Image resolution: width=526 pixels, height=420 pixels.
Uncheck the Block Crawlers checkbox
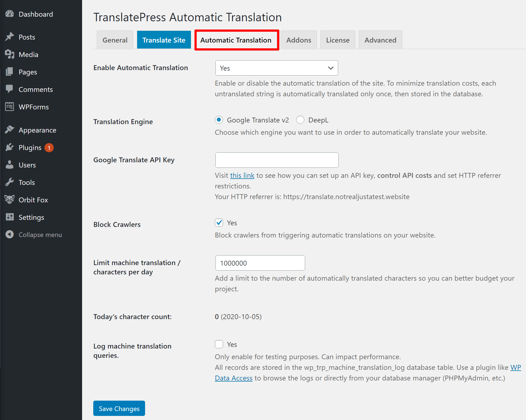click(x=219, y=223)
